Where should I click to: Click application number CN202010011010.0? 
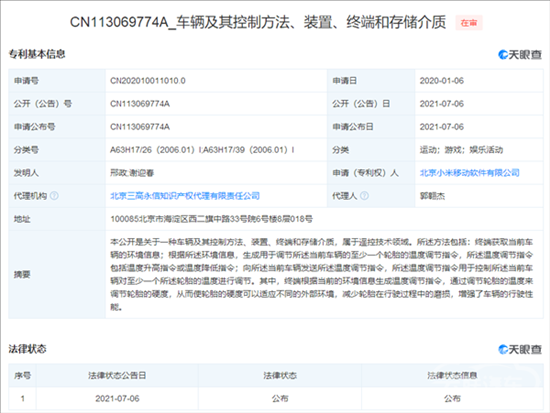148,81
